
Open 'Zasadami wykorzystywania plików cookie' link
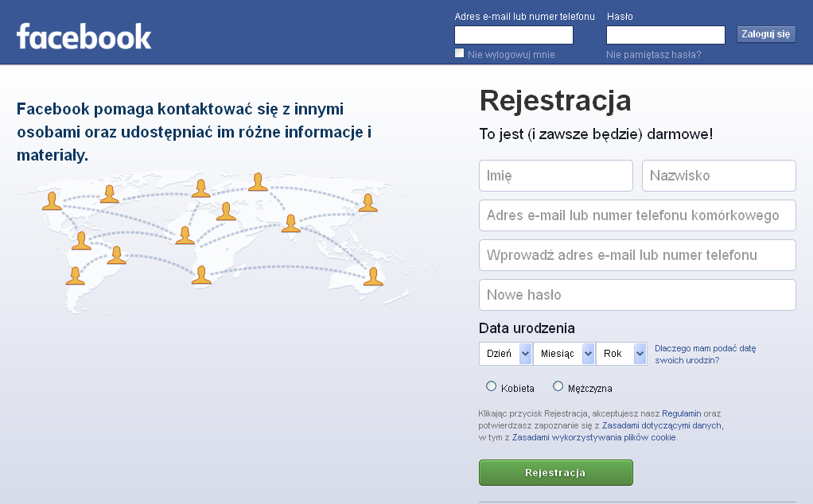click(593, 437)
